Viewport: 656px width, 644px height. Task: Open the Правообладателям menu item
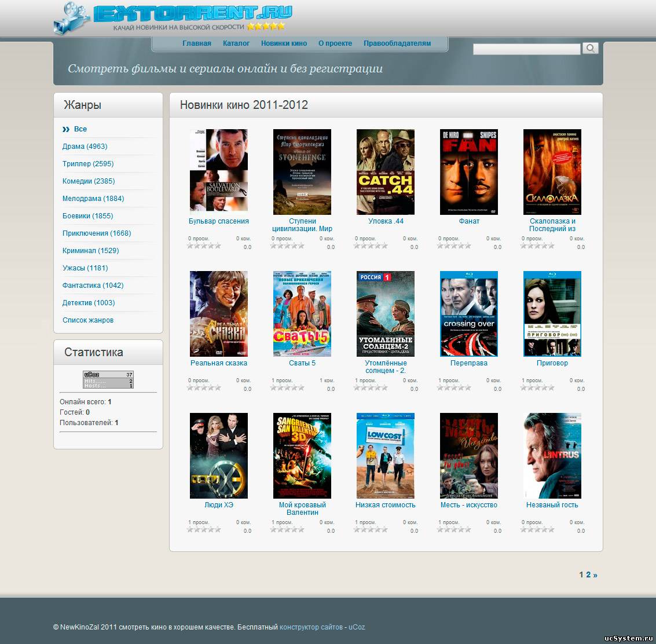click(x=397, y=43)
